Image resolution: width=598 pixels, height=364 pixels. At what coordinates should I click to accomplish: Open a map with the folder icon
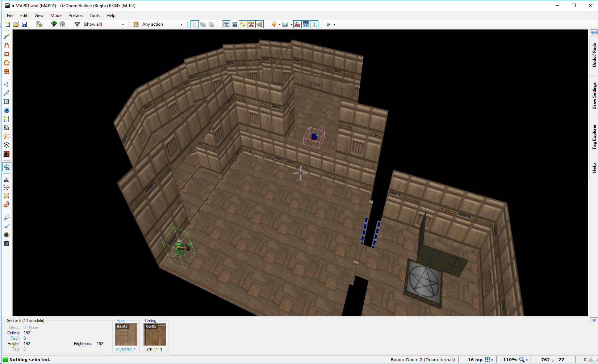16,24
